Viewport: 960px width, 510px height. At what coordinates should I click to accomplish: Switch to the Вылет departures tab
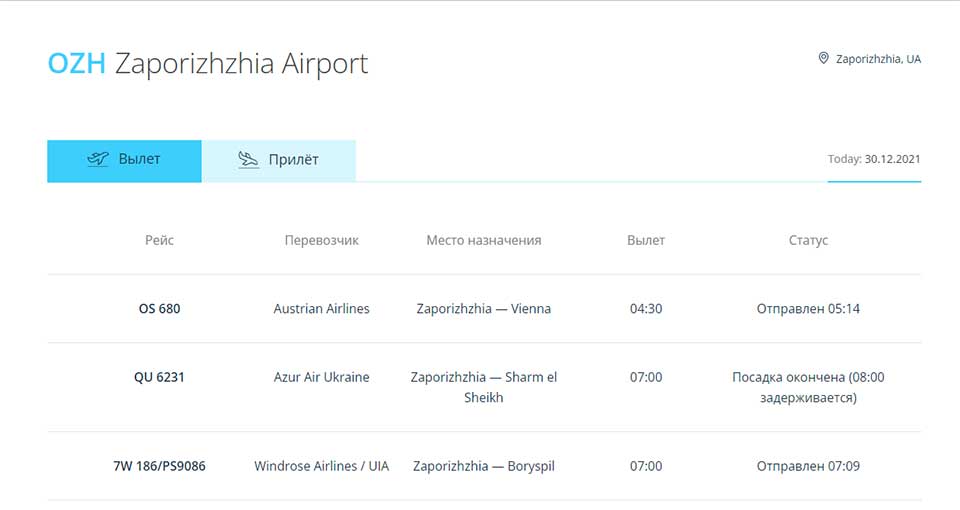click(124, 161)
